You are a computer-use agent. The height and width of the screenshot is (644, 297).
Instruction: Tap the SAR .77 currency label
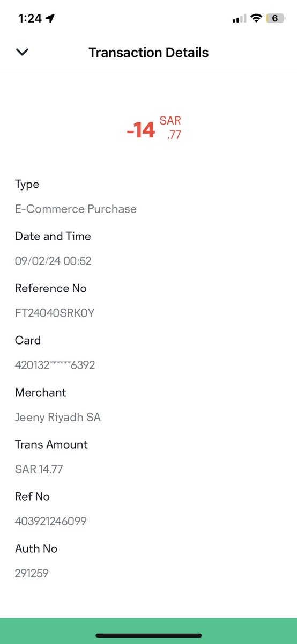170,128
